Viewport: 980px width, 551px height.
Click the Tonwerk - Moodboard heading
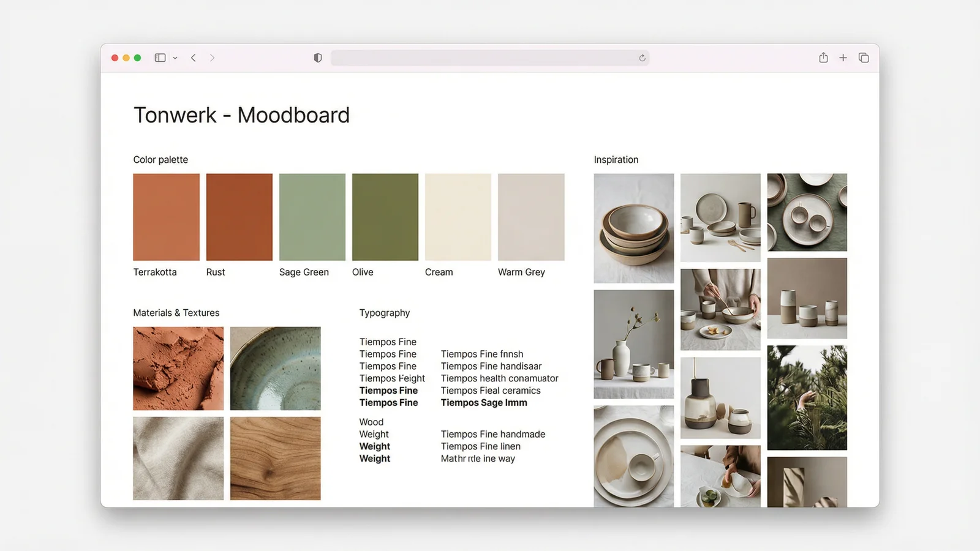(x=241, y=115)
